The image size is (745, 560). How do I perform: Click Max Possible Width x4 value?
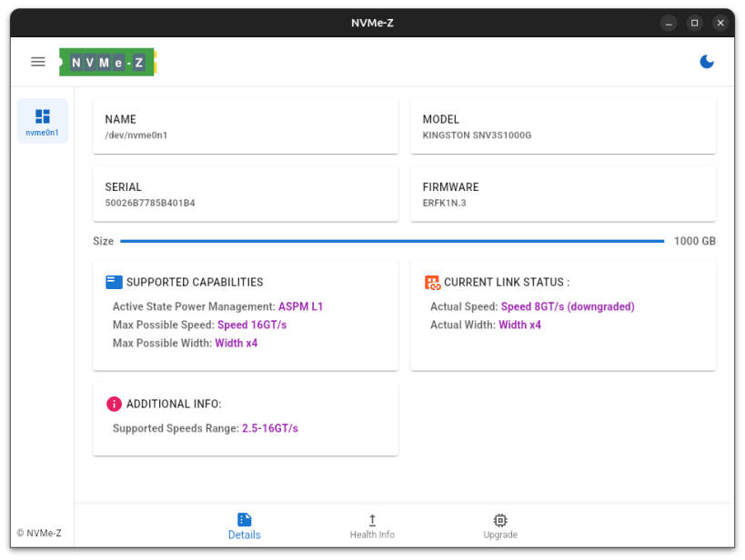click(237, 344)
